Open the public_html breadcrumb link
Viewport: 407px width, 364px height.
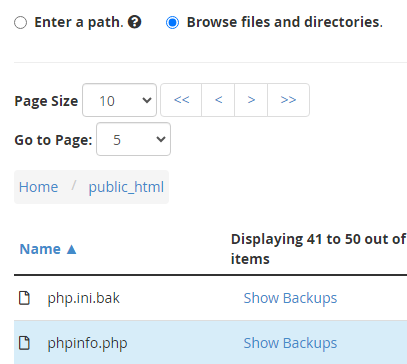pos(126,187)
